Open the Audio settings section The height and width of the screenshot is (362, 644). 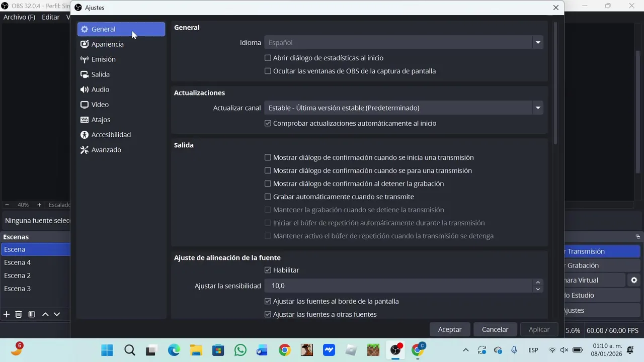click(x=121, y=89)
